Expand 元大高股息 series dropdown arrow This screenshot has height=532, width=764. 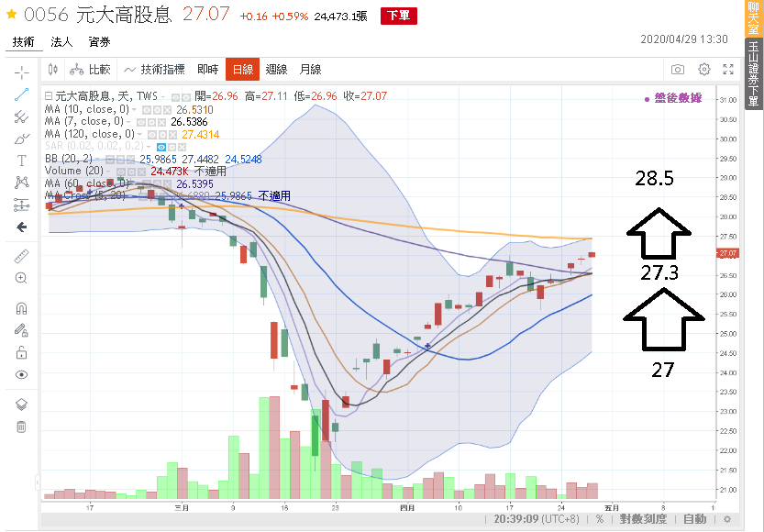pos(162,97)
